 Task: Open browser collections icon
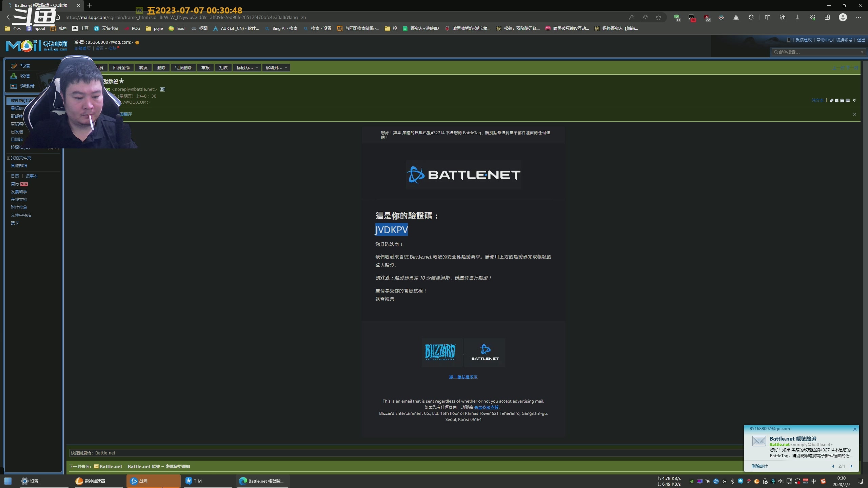point(783,17)
